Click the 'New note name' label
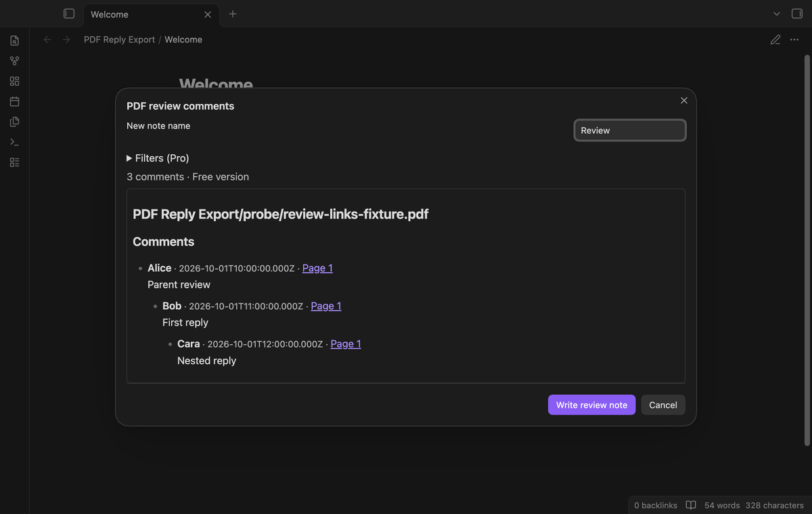This screenshot has width=812, height=514. point(158,126)
